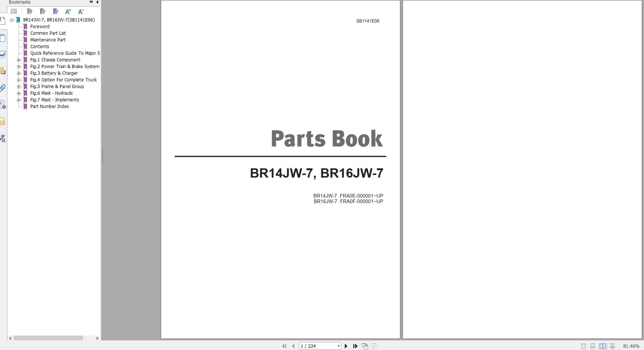Collapse the Bookmarks panel with the double arrow
The image size is (644, 350).
(91, 2)
